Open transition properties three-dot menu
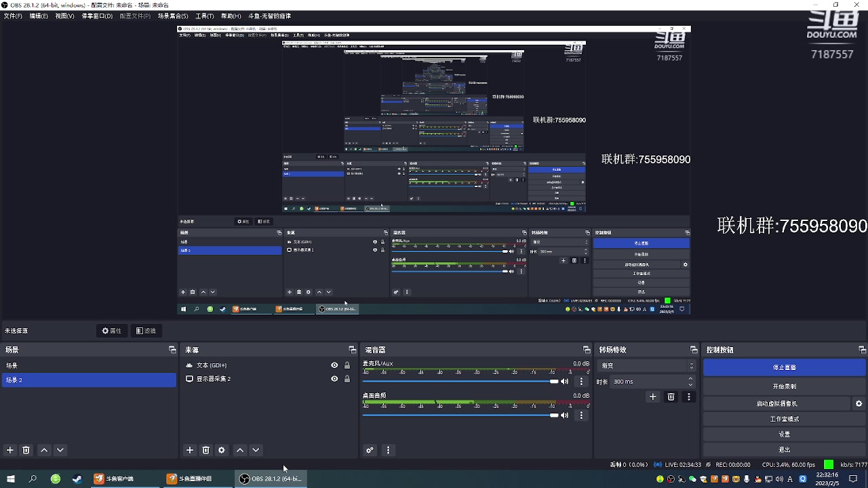The width and height of the screenshot is (868, 488). click(689, 397)
